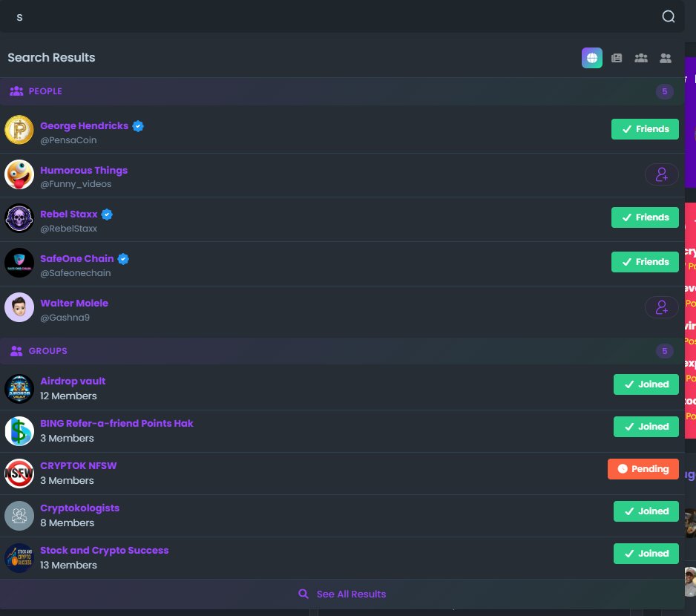Image resolution: width=696 pixels, height=616 pixels.
Task: Click the verified badge beside George Hendricks
Action: click(x=137, y=125)
